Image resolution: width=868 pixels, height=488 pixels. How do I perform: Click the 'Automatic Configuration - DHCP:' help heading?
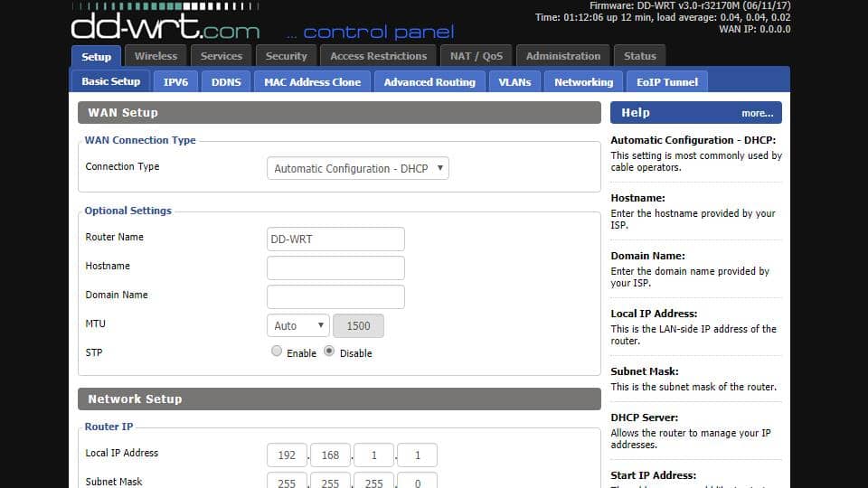point(693,140)
